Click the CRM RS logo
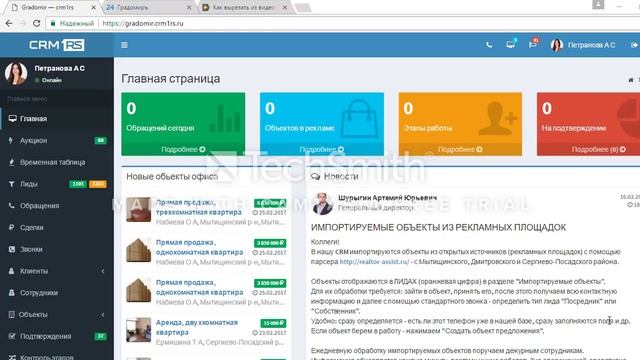This screenshot has height=360, width=640. point(57,45)
